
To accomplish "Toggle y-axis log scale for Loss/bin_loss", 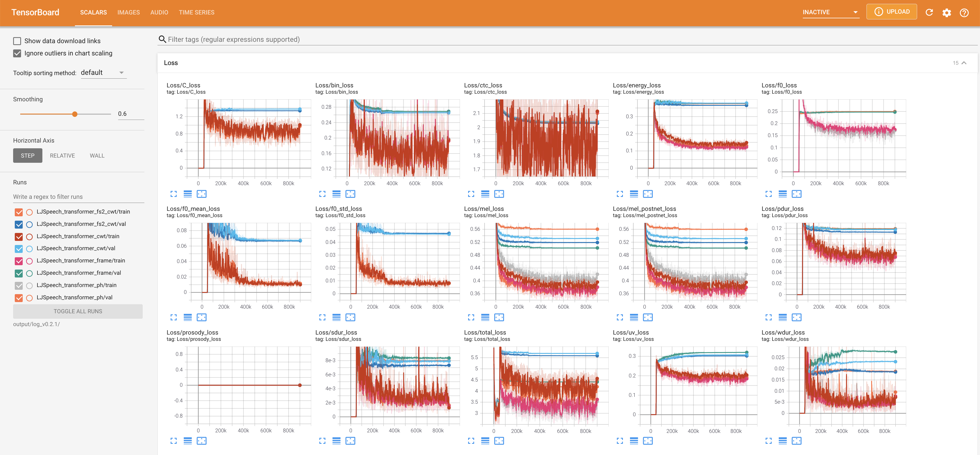I will (336, 194).
